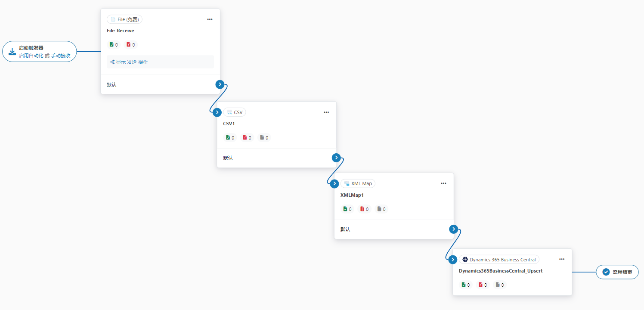The height and width of the screenshot is (310, 644).
Task: Click the CSV1 default output arrow connector
Action: pyautogui.click(x=336, y=158)
